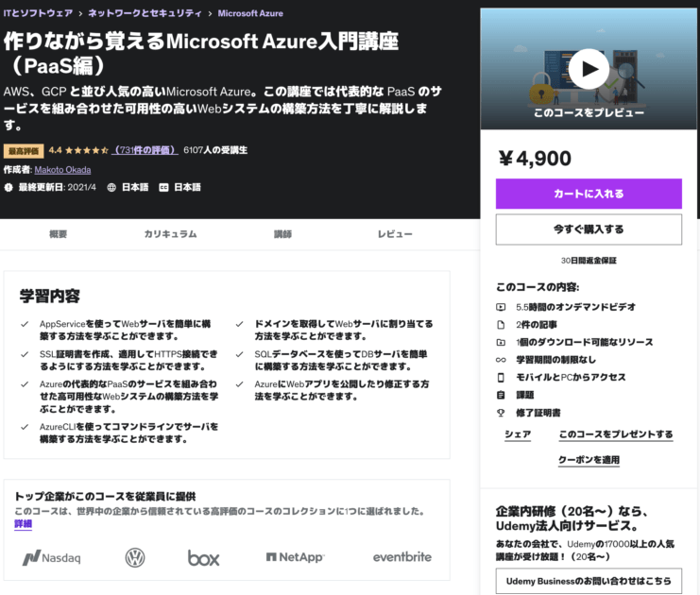
Task: Click the course title heading
Action: pos(201,53)
